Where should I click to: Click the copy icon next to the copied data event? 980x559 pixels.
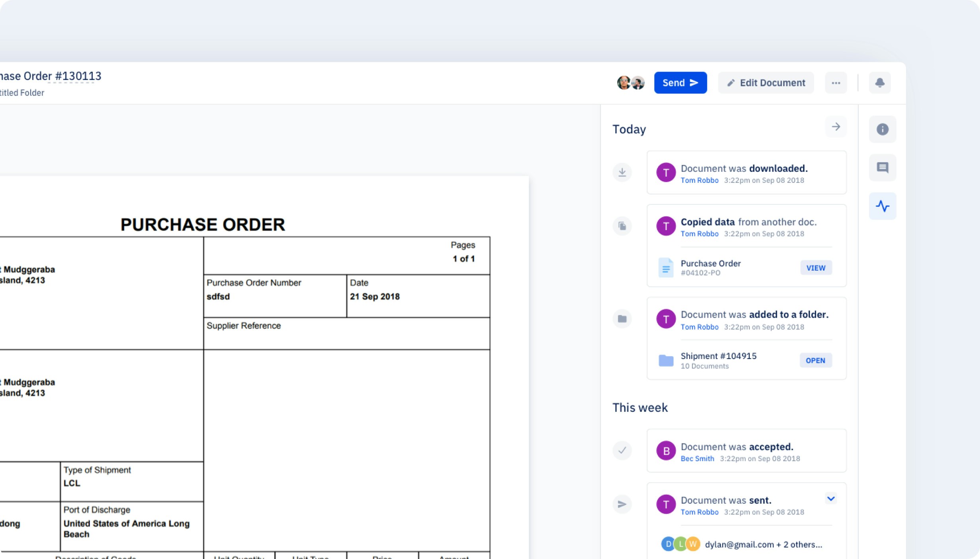pyautogui.click(x=622, y=226)
